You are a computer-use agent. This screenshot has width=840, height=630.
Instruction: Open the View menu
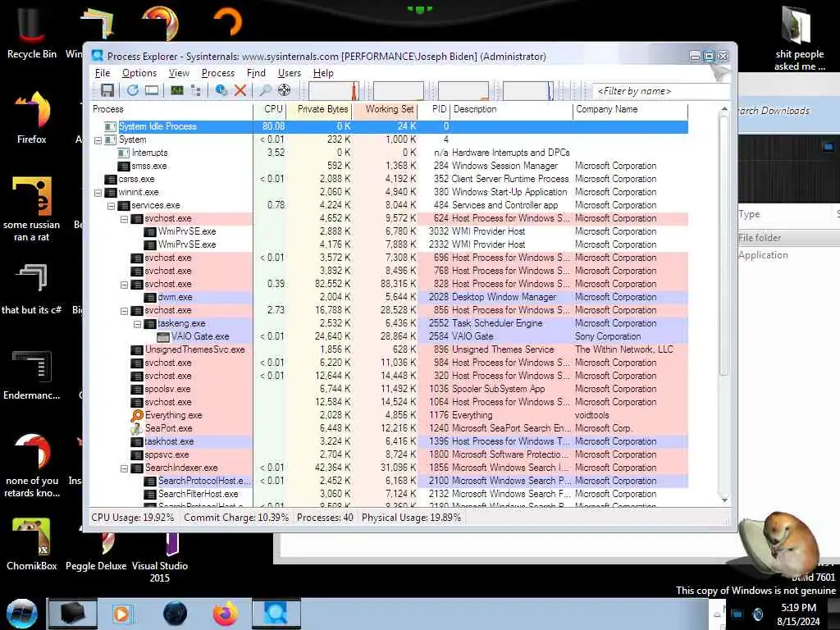pyautogui.click(x=179, y=73)
